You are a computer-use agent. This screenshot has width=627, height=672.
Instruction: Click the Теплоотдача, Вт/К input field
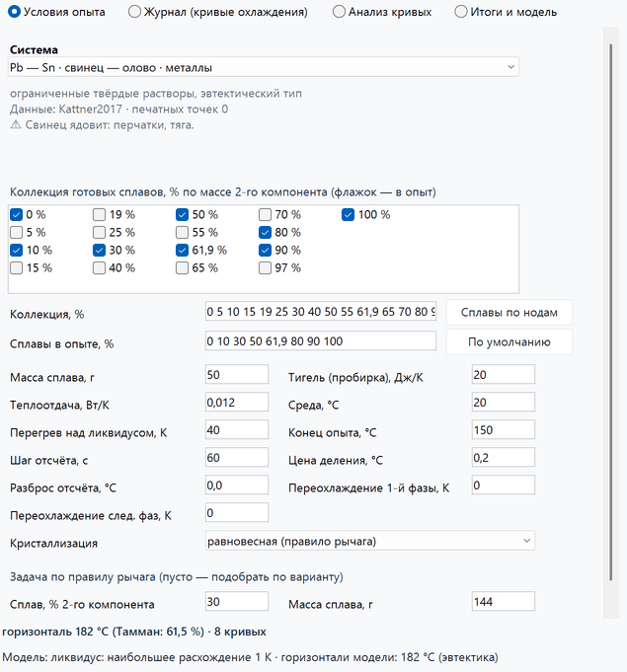(237, 403)
